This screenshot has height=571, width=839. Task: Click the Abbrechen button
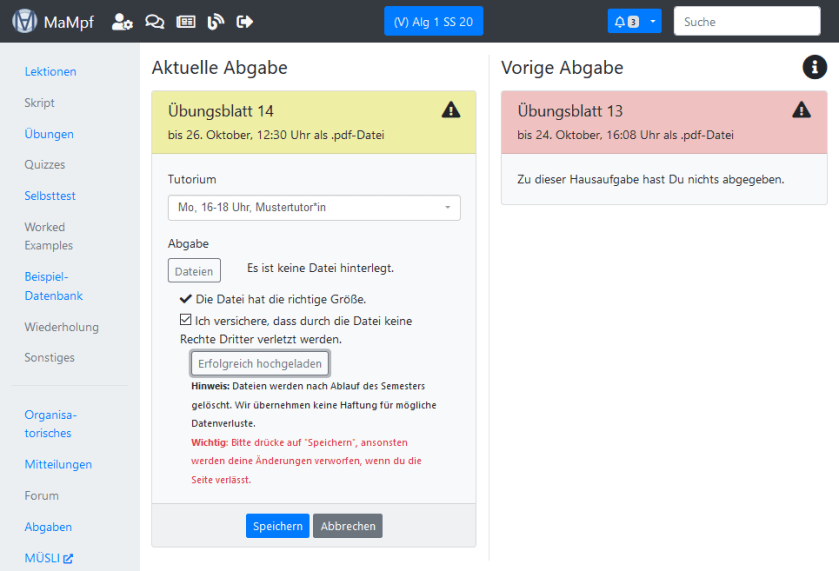tap(347, 526)
